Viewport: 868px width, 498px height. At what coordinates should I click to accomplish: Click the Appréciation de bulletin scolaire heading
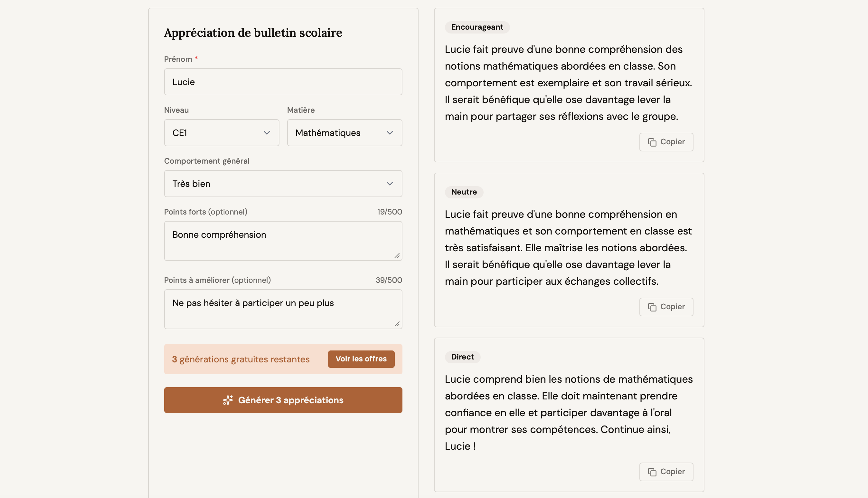coord(253,33)
